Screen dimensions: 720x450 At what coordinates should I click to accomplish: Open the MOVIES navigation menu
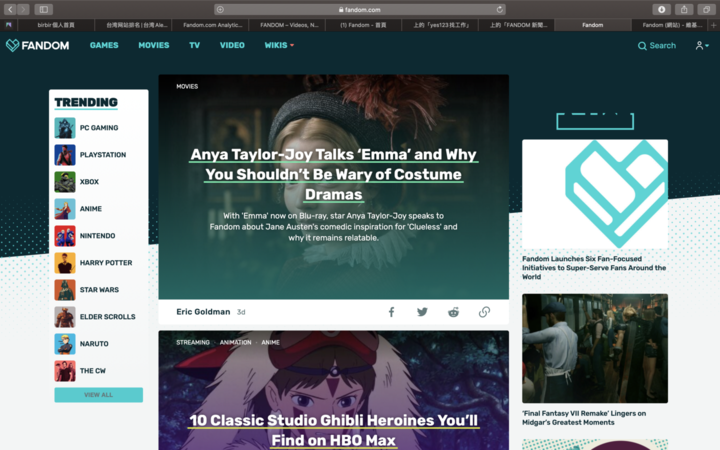click(154, 45)
